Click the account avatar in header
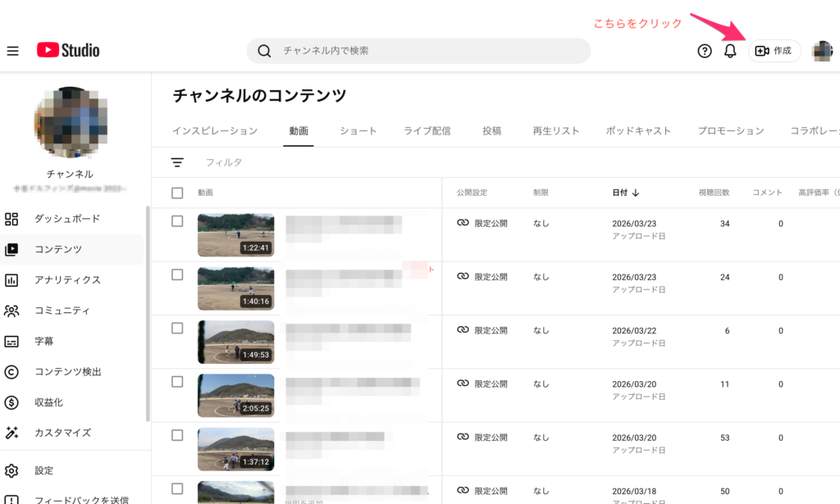The height and width of the screenshot is (504, 840). tap(822, 51)
